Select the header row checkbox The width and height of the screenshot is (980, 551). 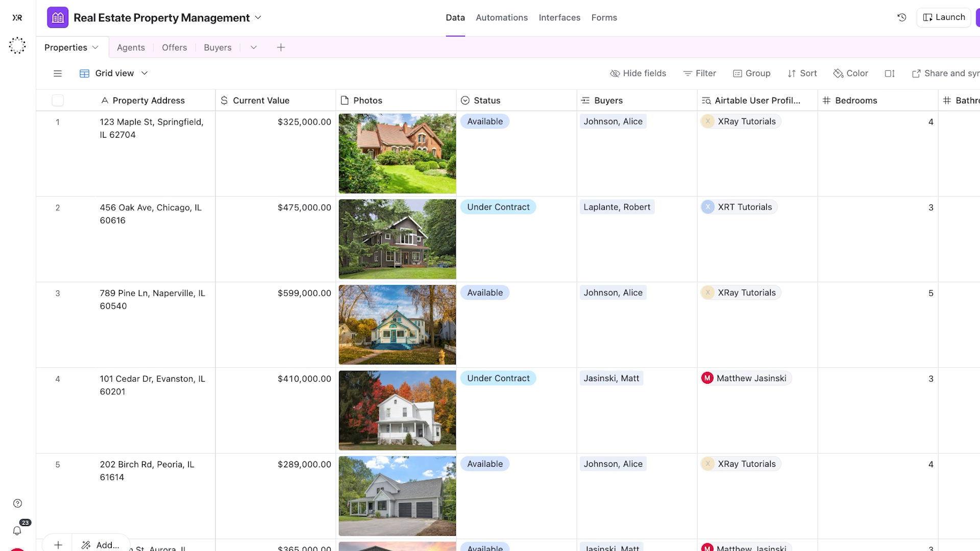(57, 100)
